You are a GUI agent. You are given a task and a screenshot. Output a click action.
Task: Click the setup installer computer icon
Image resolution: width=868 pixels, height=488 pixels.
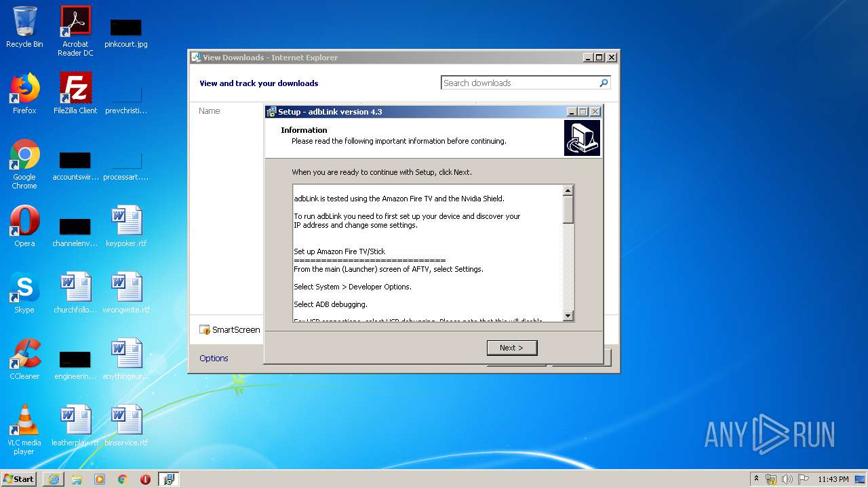click(582, 138)
